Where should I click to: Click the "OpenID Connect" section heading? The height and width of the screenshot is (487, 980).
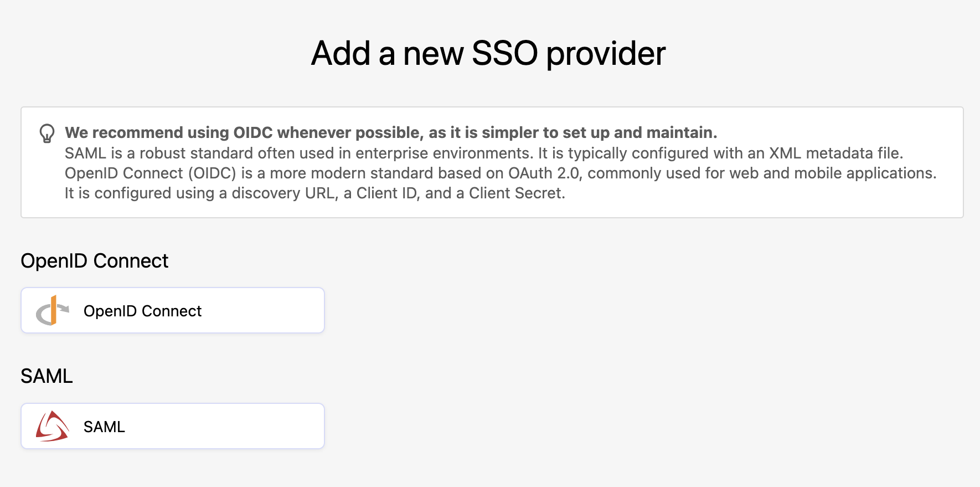point(94,261)
